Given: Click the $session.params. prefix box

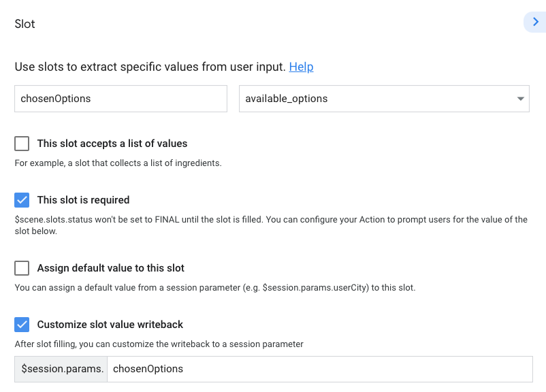Looking at the screenshot, I should [61, 369].
